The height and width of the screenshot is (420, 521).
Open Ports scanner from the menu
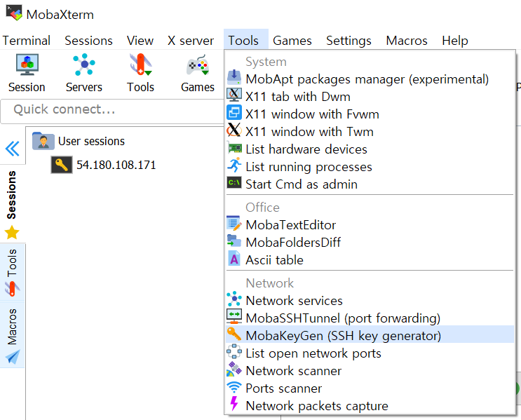click(x=370, y=388)
